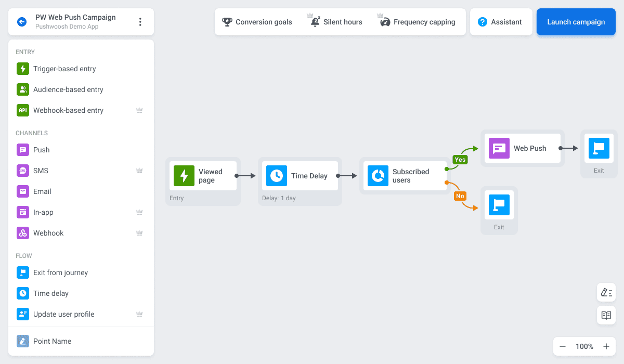
Task: Open the documentation book icon
Action: point(606,315)
